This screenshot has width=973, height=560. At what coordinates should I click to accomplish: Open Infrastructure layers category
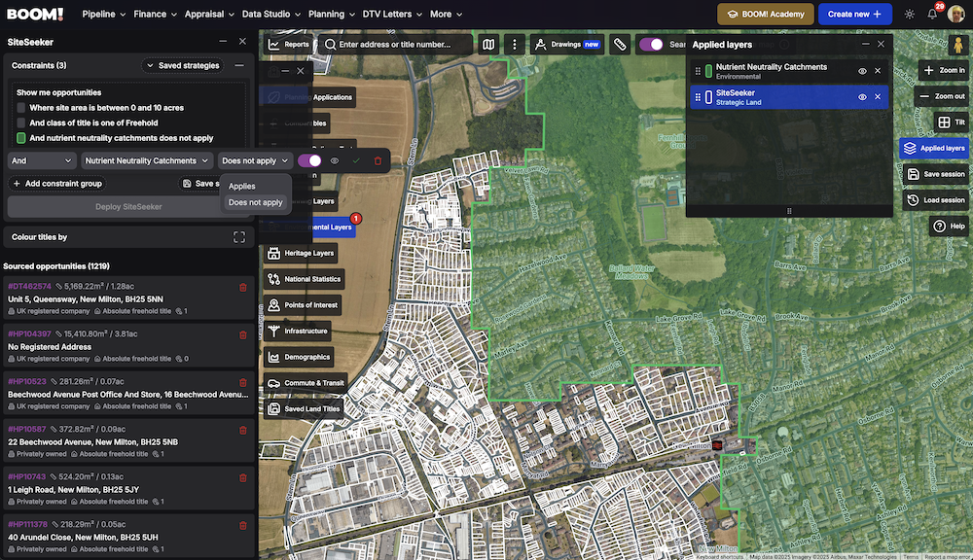298,332
